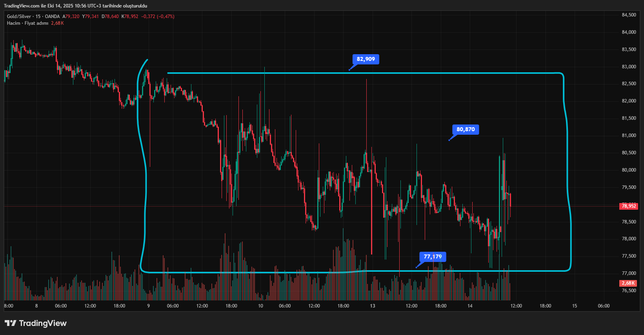Click date label 13 on time axis
The height and width of the screenshot is (335, 644).
coord(372,306)
